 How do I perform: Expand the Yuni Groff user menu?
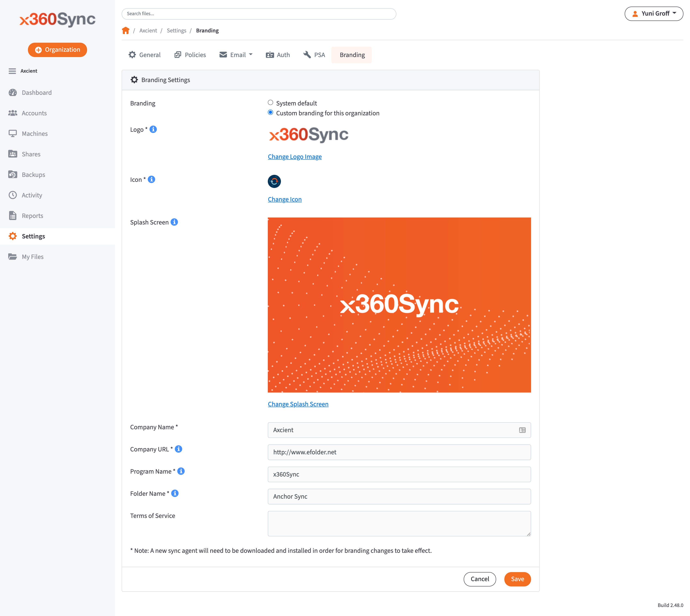[x=653, y=14]
